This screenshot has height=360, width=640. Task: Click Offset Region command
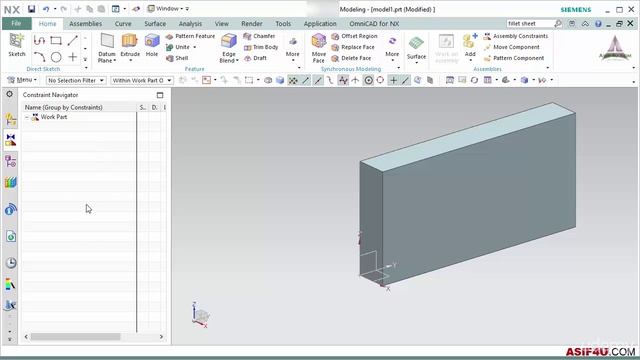pos(354,36)
